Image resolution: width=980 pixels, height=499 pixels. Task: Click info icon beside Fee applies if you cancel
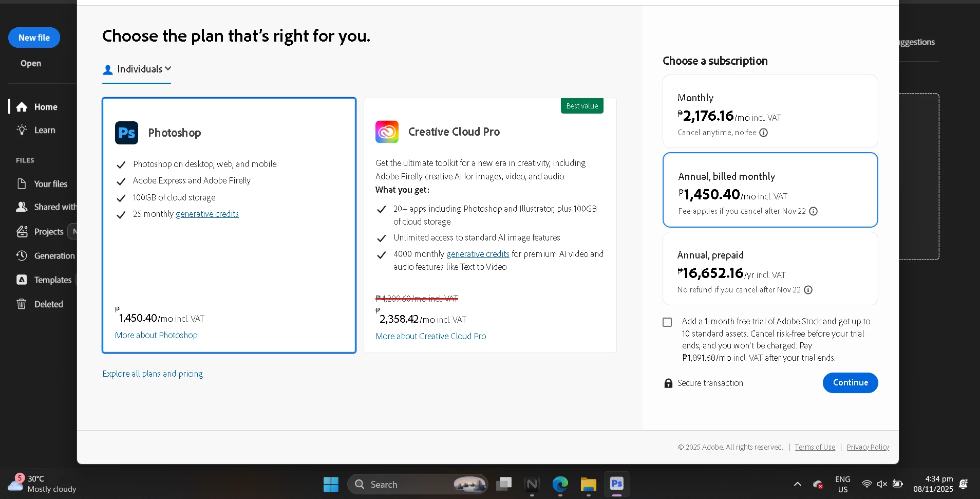[x=813, y=211]
